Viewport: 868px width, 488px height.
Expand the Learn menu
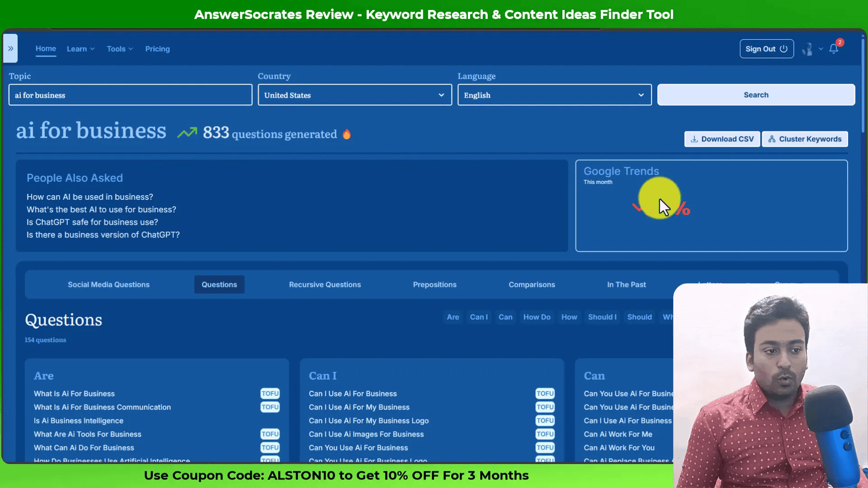(81, 49)
